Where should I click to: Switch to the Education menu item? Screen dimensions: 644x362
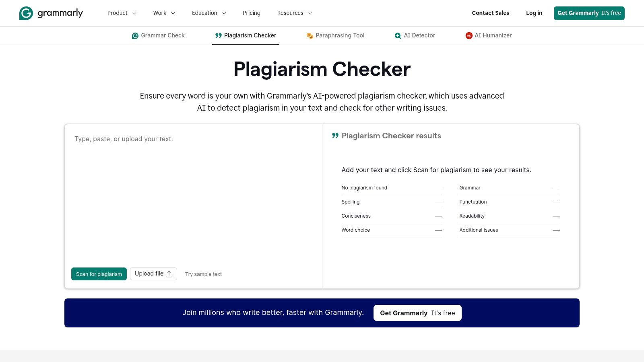(x=208, y=13)
